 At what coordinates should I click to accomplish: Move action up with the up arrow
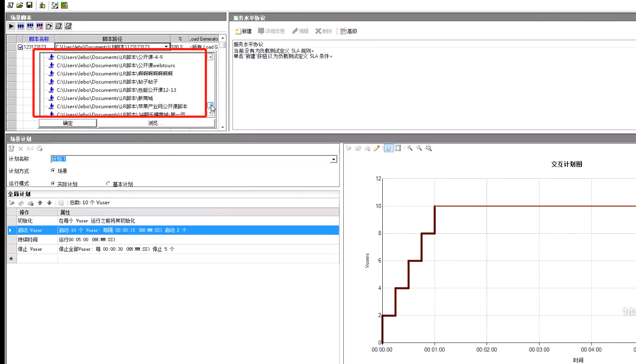(40, 203)
